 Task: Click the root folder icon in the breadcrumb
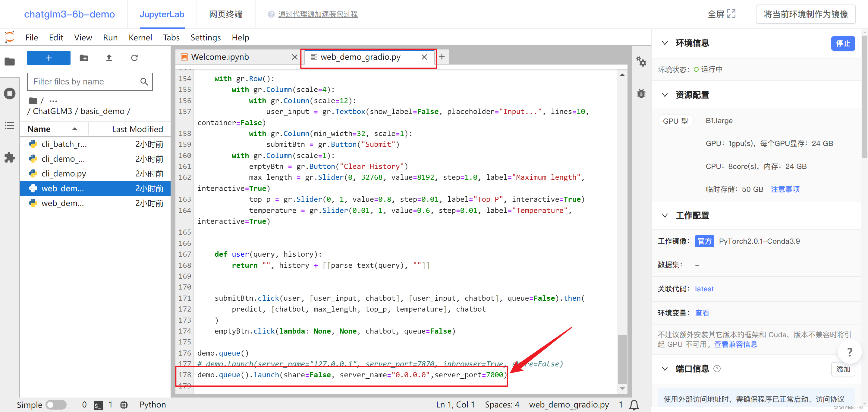pos(33,100)
